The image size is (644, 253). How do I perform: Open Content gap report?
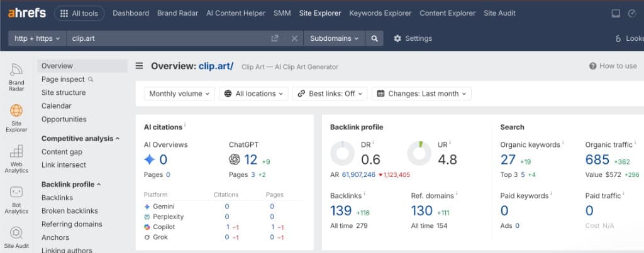(62, 152)
